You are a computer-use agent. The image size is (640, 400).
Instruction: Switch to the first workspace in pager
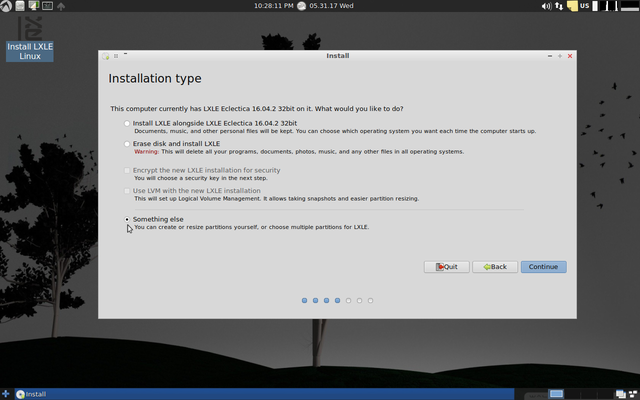tap(556, 394)
